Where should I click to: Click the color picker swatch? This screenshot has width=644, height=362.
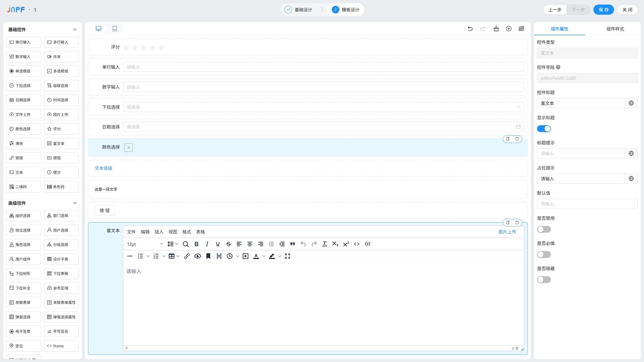pyautogui.click(x=129, y=147)
